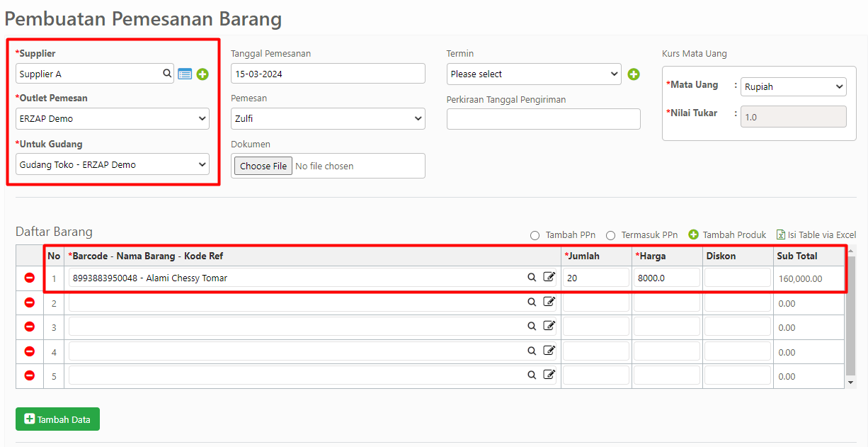Viewport: 868px width, 447px height.
Task: Remove row 1 with red minus icon
Action: [x=30, y=278]
